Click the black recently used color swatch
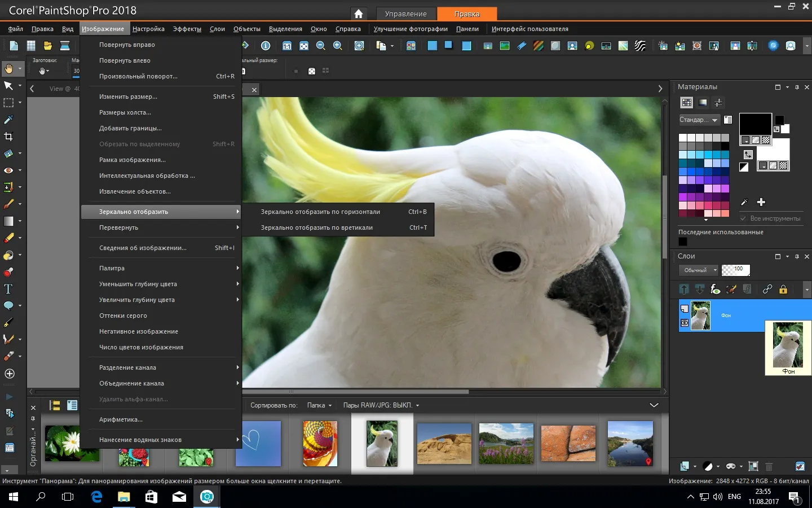Image resolution: width=812 pixels, height=508 pixels. tap(683, 242)
